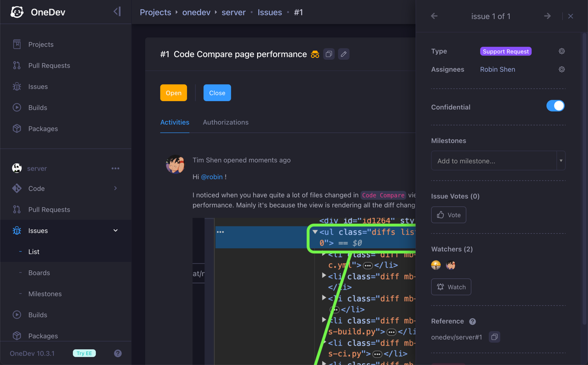Click the Vote button
588x365 pixels.
(449, 215)
